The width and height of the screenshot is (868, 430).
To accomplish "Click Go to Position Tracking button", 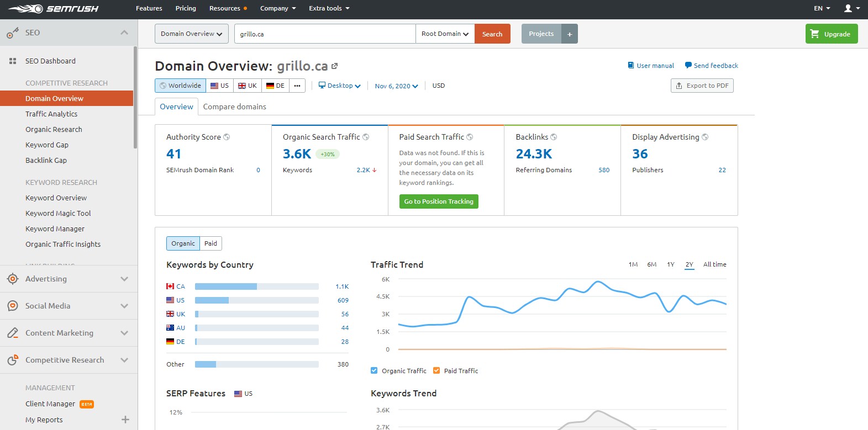I will (x=439, y=201).
